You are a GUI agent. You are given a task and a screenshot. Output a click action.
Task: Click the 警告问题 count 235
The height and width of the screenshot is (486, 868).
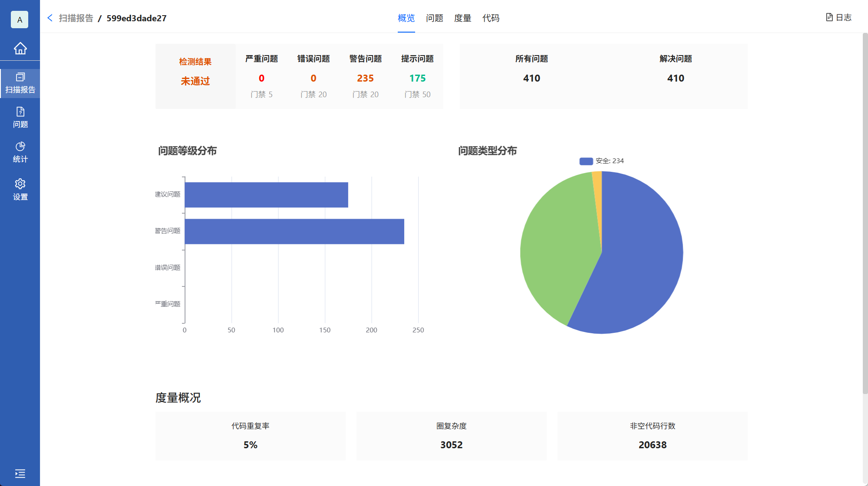pyautogui.click(x=365, y=78)
